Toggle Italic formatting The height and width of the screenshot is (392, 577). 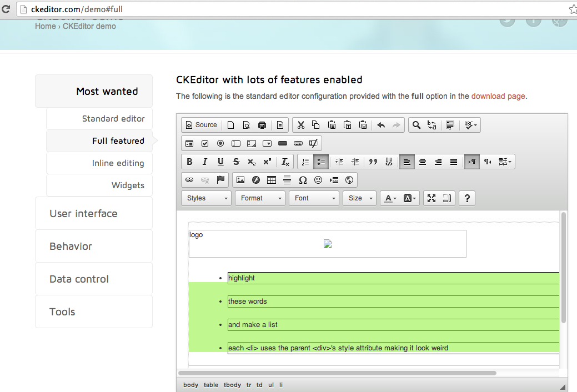(x=205, y=162)
